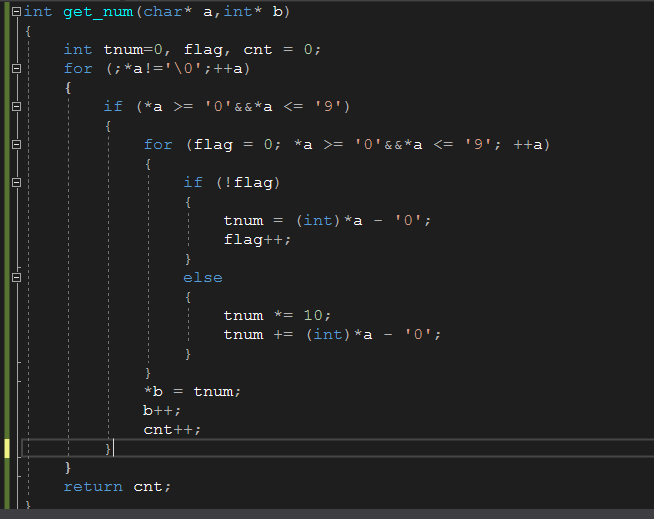Click the 'cnt++;' statement

coord(172,430)
